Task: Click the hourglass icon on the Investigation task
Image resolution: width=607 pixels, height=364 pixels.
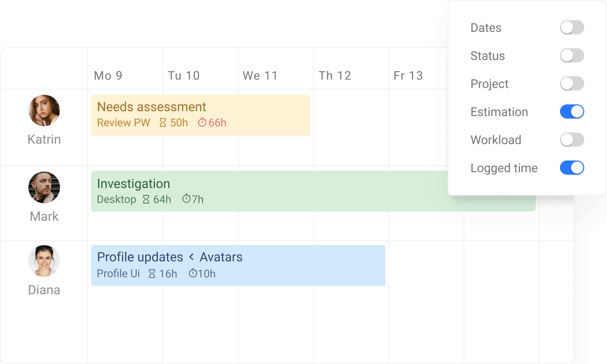Action: pos(146,199)
